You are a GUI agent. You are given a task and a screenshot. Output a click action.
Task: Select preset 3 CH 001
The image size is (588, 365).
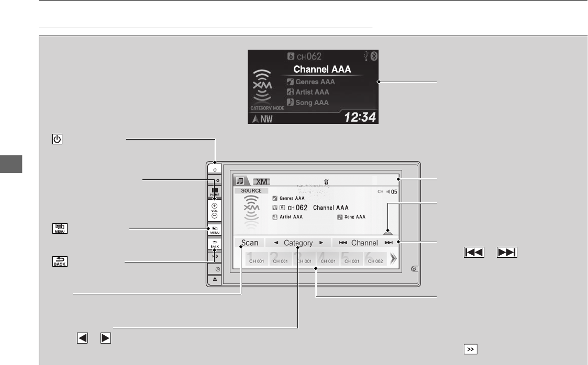pyautogui.click(x=305, y=259)
